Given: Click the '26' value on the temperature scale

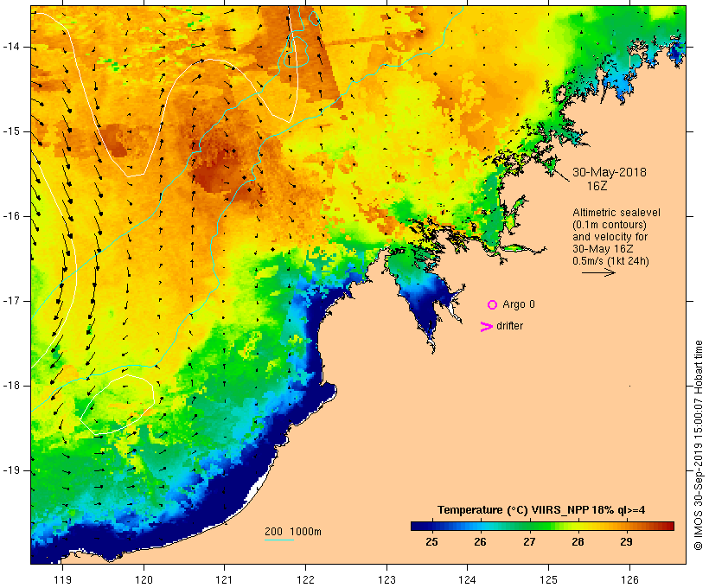Looking at the screenshot, I should click(x=480, y=541).
